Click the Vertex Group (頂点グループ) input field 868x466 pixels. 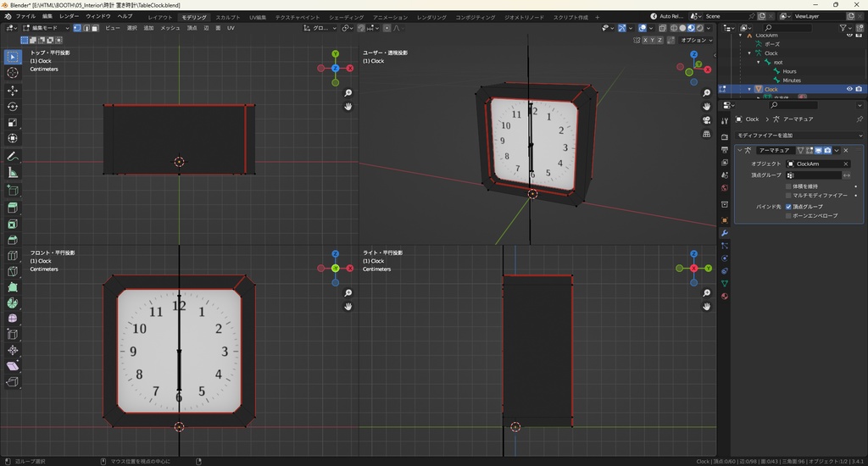pyautogui.click(x=816, y=175)
